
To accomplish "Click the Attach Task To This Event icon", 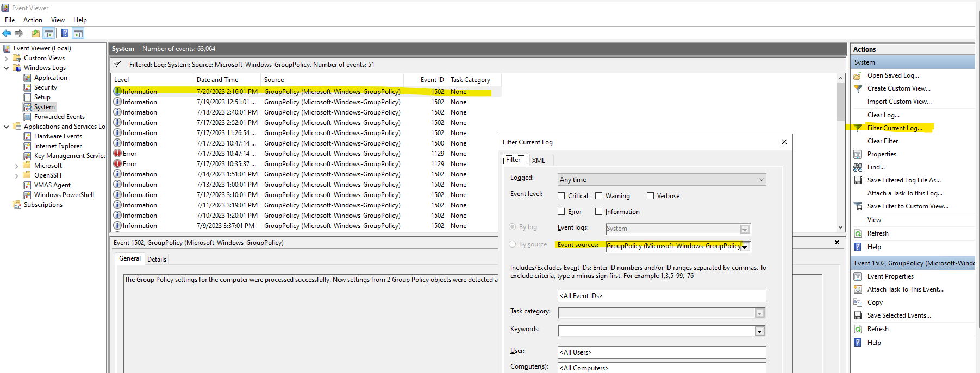I will [858, 289].
